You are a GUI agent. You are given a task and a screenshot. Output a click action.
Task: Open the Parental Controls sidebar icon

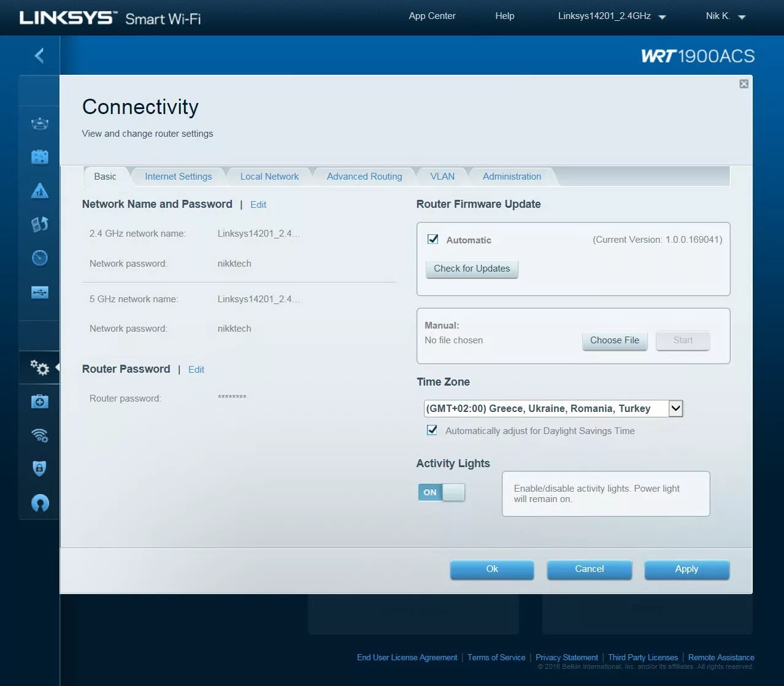pyautogui.click(x=40, y=191)
